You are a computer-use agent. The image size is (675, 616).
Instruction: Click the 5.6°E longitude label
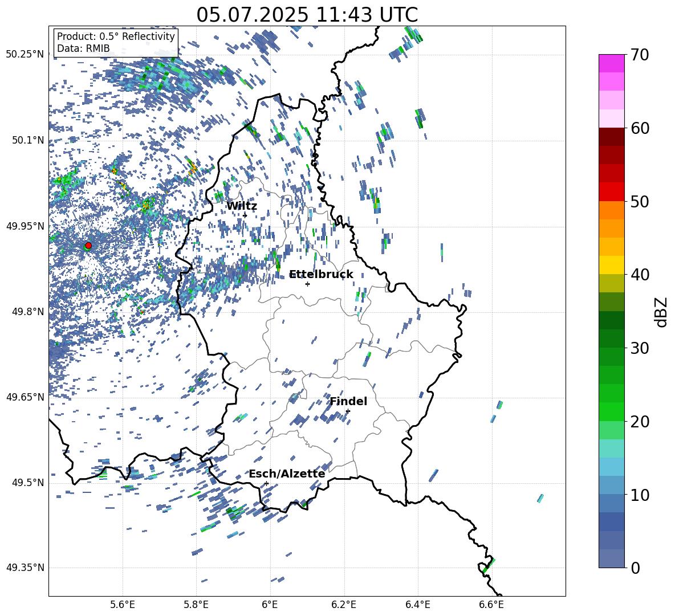[123, 605]
